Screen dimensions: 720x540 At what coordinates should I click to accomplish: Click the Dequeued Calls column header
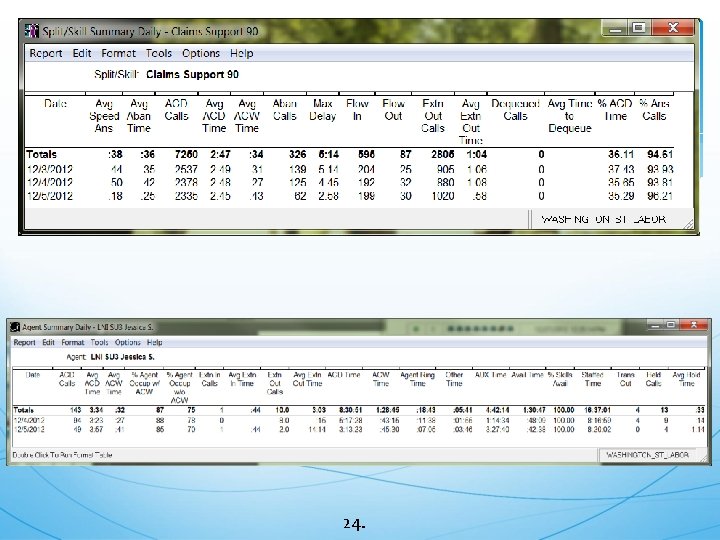pyautogui.click(x=515, y=110)
